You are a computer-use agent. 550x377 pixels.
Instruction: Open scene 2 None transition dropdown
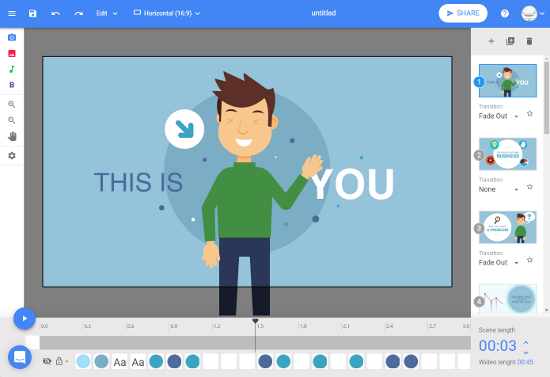click(x=498, y=189)
